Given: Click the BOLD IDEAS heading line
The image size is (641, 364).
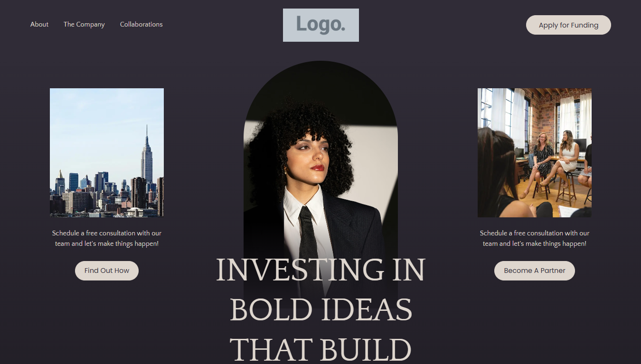Looking at the screenshot, I should click(321, 309).
